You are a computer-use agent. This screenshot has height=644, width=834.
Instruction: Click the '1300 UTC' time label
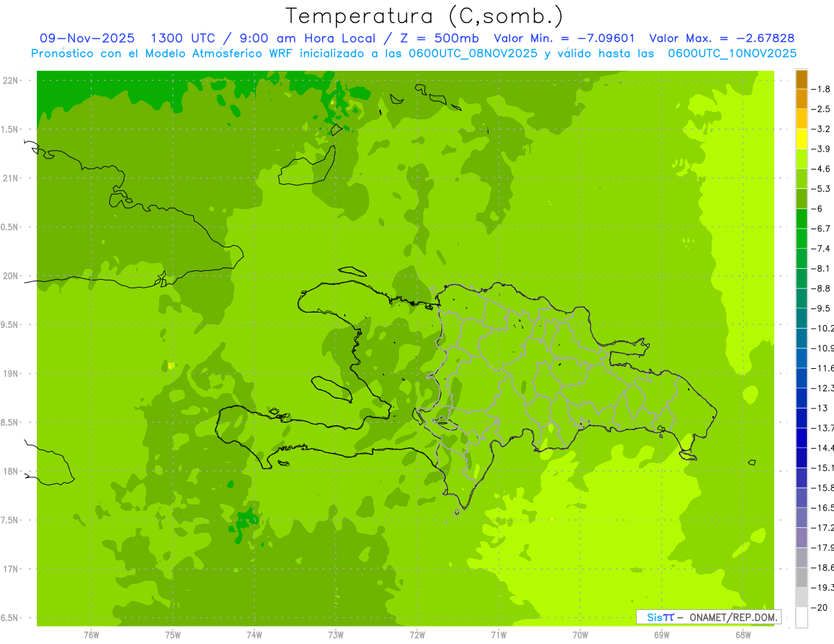[183, 38]
